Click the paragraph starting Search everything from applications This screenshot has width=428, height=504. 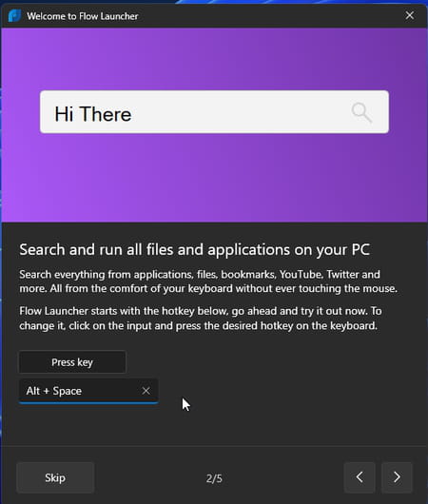coord(208,281)
